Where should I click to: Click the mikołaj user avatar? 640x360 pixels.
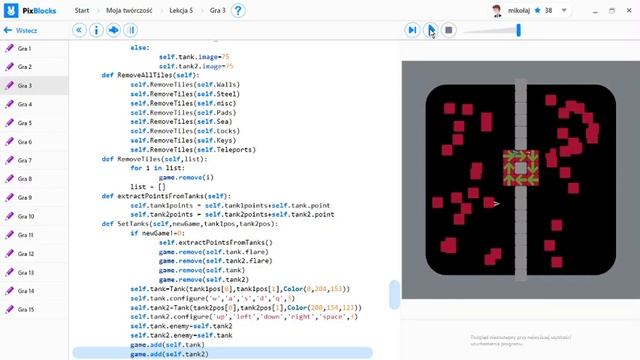[x=497, y=11]
